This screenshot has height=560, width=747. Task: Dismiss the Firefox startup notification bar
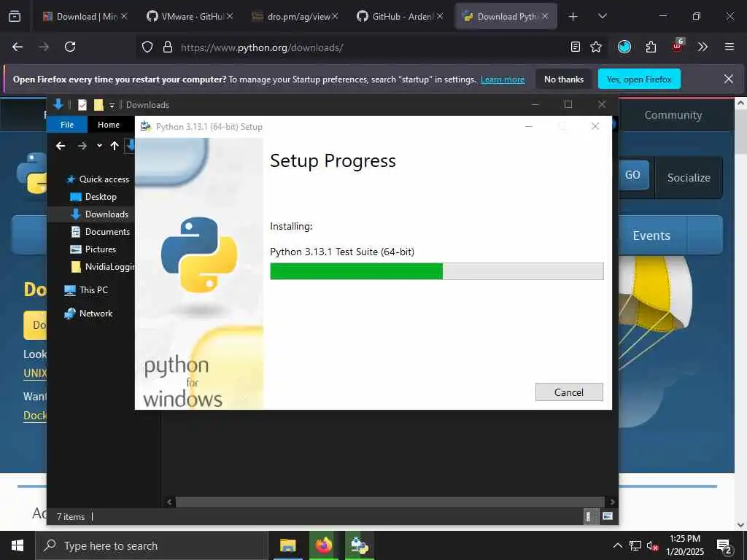pyautogui.click(x=729, y=79)
